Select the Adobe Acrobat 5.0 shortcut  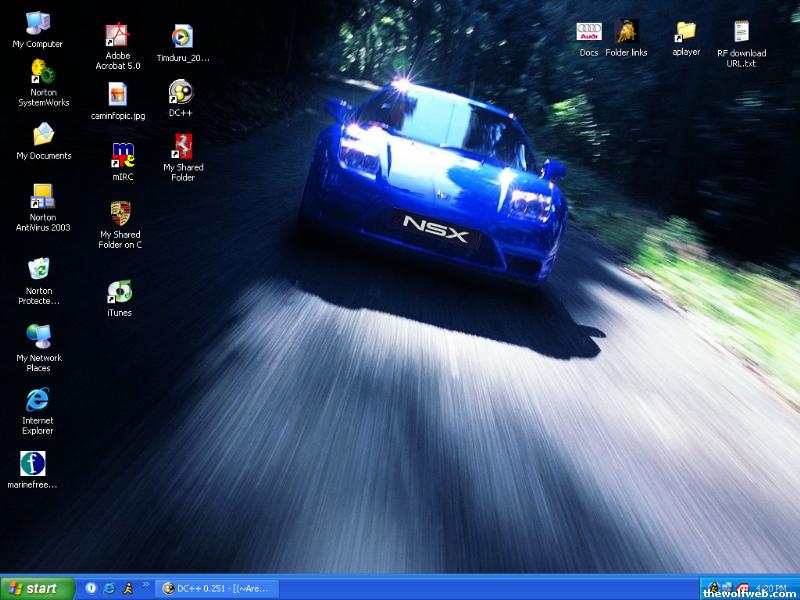[117, 36]
